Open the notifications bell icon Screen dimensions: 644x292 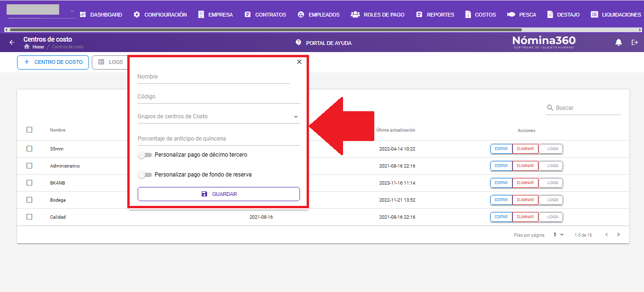pyautogui.click(x=618, y=43)
